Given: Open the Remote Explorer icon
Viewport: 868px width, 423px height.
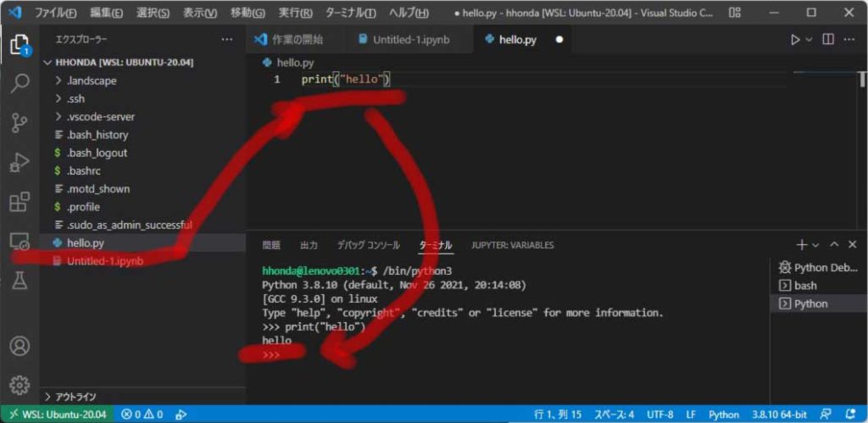Looking at the screenshot, I should pyautogui.click(x=19, y=242).
